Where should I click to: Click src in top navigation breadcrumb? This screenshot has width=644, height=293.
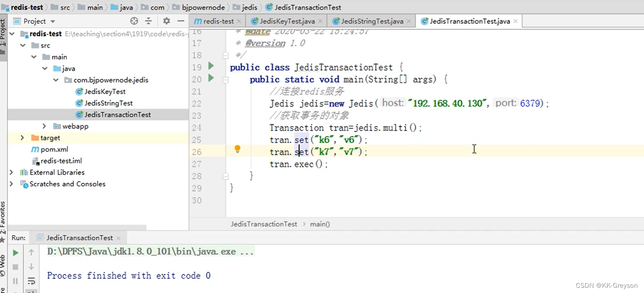coord(60,7)
